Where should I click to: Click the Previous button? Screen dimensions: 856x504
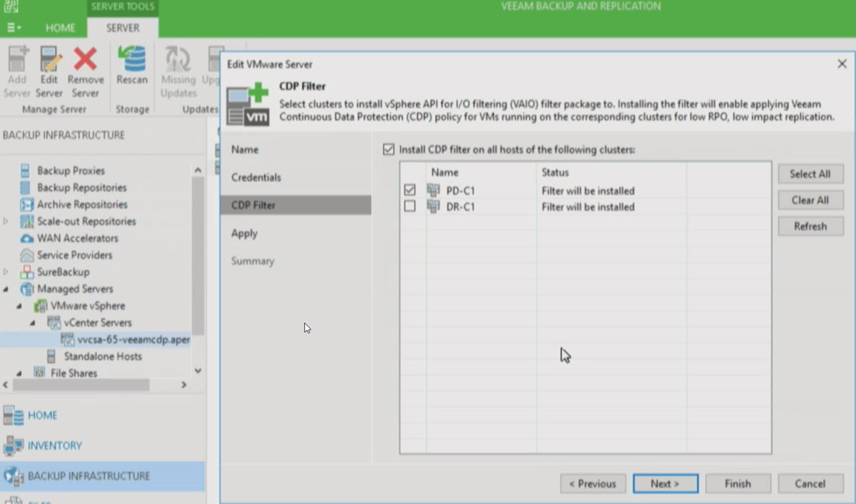(x=593, y=483)
